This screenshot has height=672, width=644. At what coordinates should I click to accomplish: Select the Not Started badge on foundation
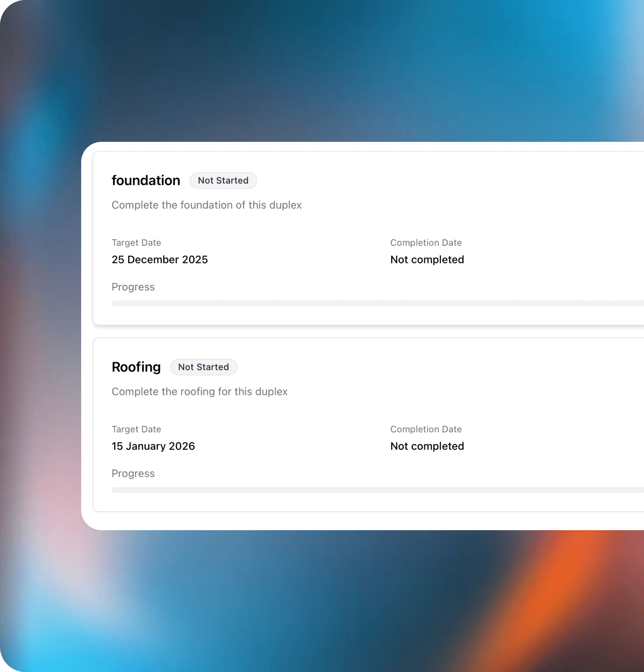point(223,180)
